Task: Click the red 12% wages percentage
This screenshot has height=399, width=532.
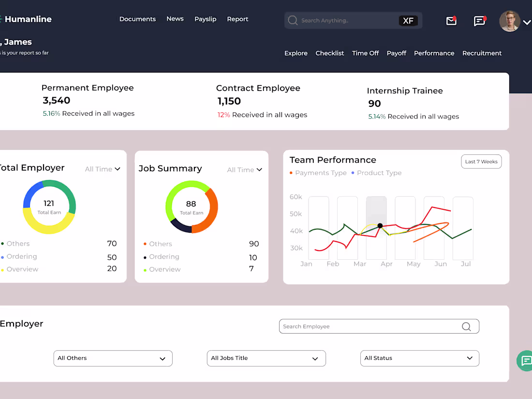Action: (x=223, y=115)
